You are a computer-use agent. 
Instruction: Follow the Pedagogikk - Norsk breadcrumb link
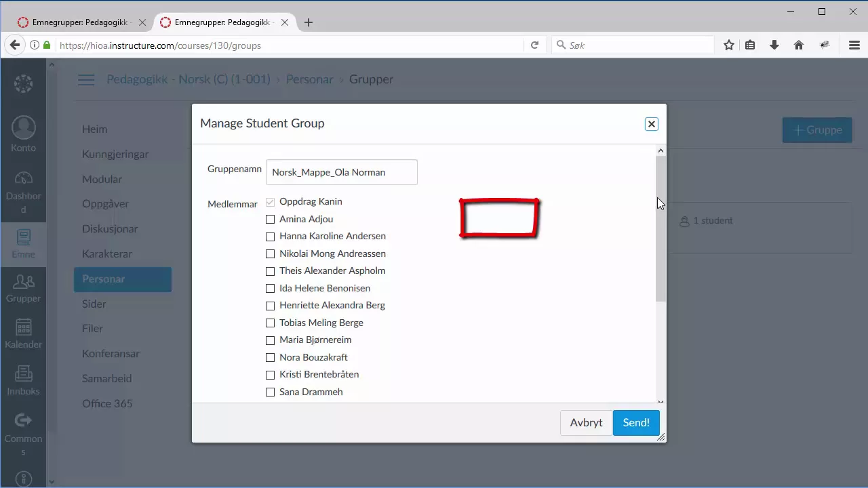(x=189, y=79)
